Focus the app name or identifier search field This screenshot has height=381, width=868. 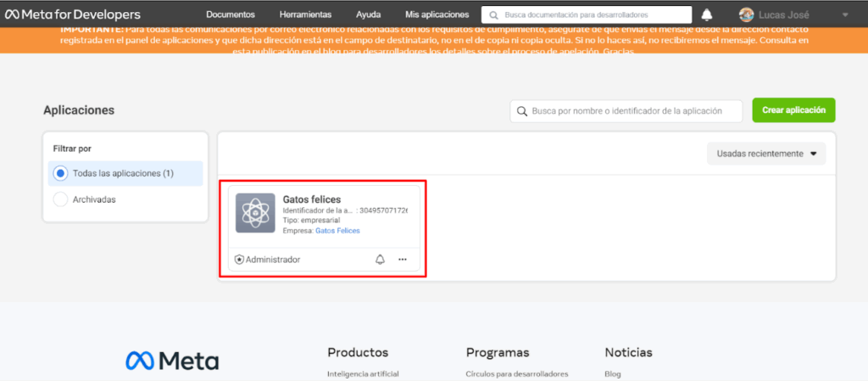coord(632,111)
